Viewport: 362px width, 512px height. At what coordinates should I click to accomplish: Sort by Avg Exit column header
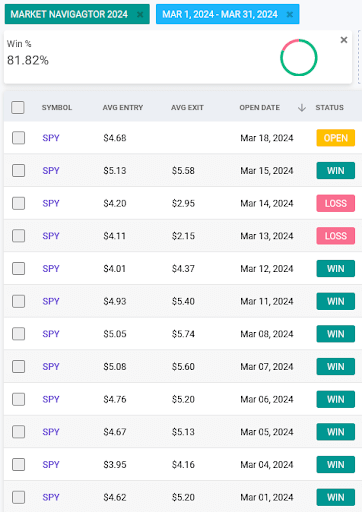[x=187, y=108]
